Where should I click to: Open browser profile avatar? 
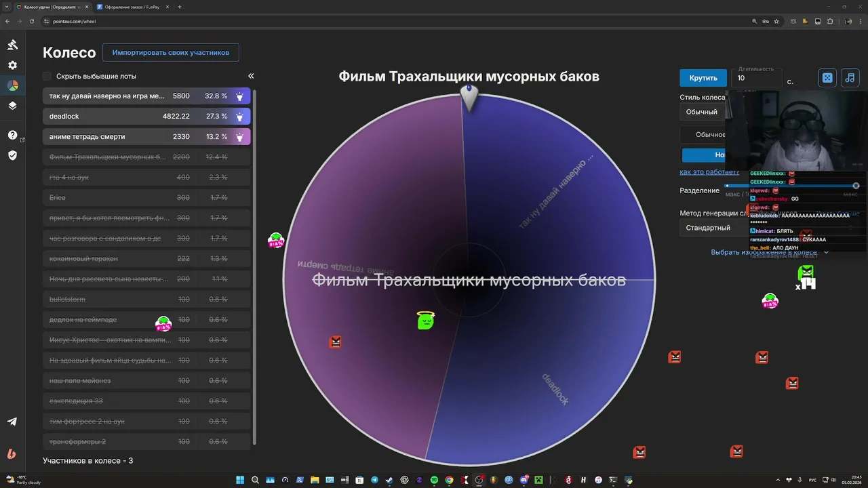[848, 21]
